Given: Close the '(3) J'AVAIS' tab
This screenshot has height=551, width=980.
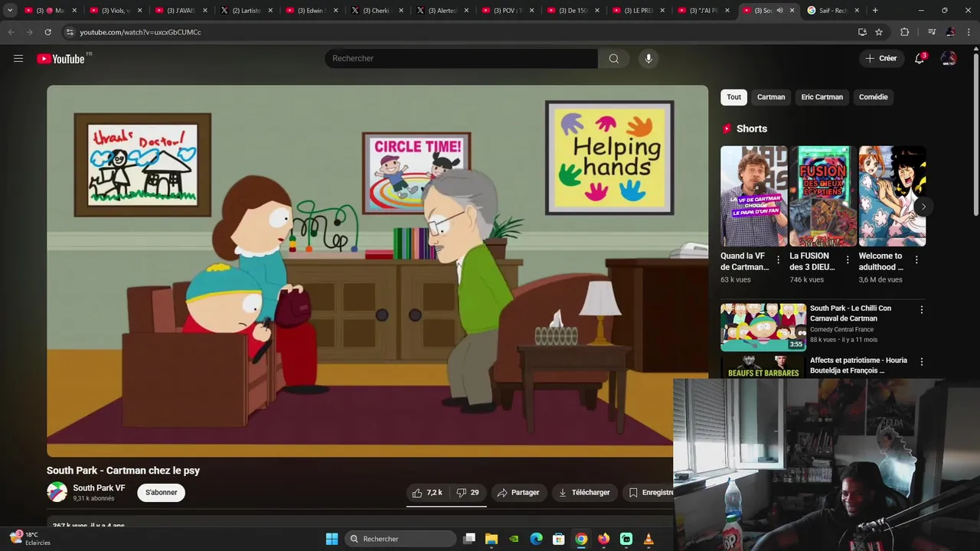Looking at the screenshot, I should [x=204, y=11].
